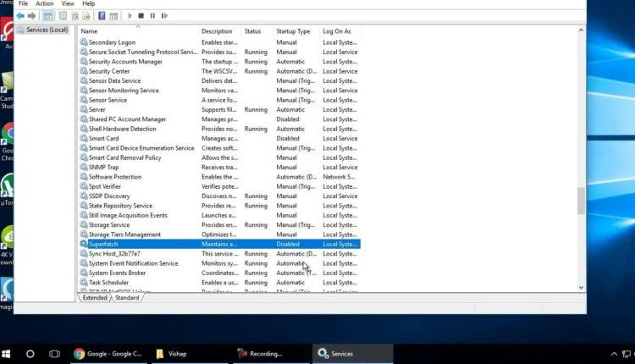Switch to the Extended tab

pos(95,298)
